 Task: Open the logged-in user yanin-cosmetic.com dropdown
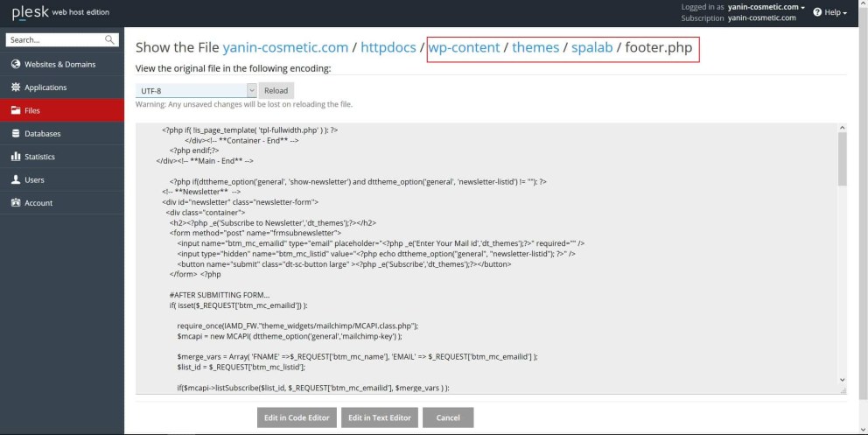[x=766, y=7]
